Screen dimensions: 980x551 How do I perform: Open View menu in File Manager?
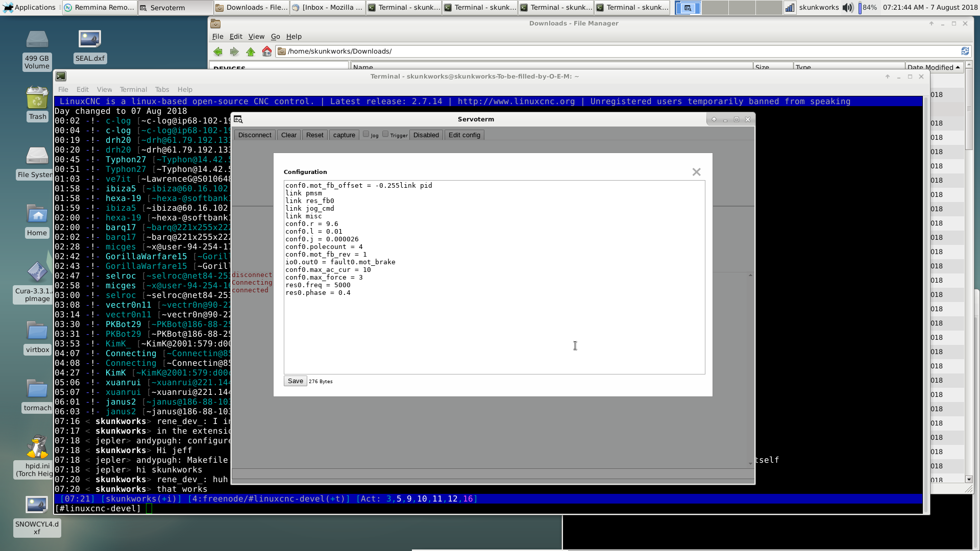pos(256,36)
